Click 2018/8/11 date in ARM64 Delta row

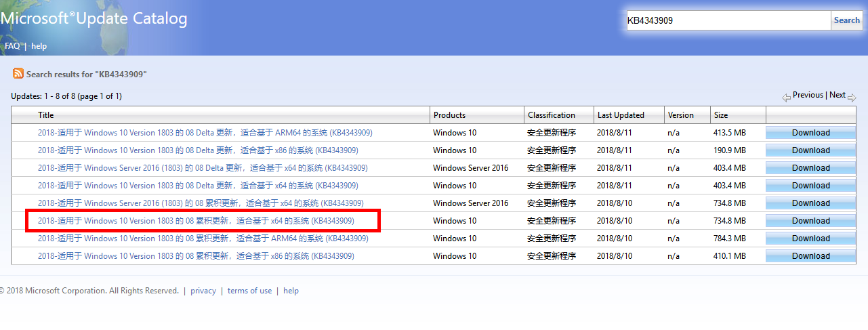click(x=615, y=133)
